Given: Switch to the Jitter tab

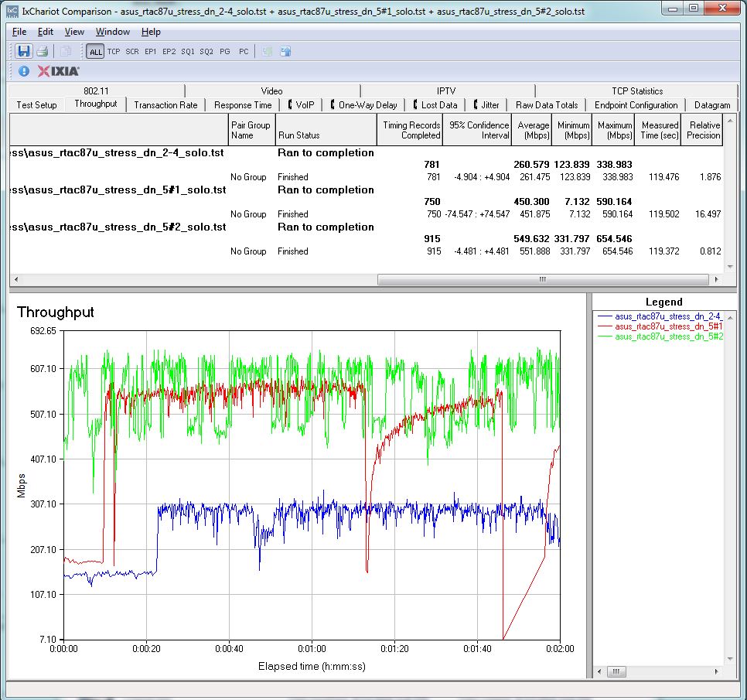Looking at the screenshot, I should pos(486,105).
